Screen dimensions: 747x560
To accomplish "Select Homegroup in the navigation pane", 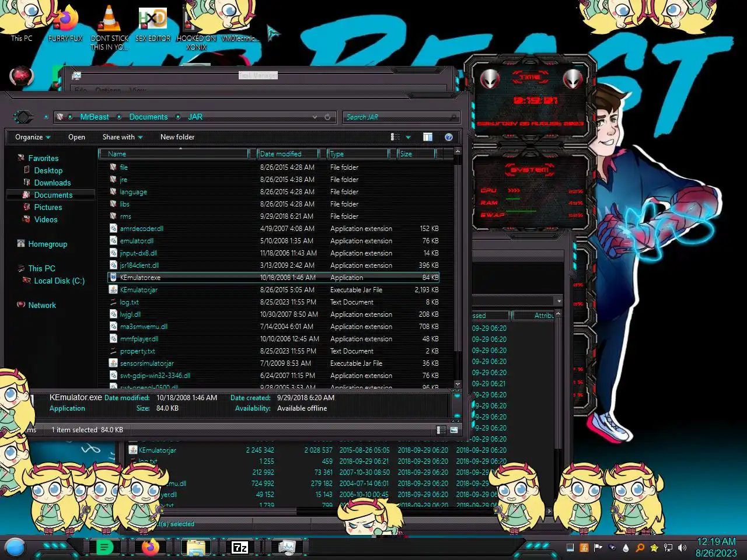I will (47, 244).
